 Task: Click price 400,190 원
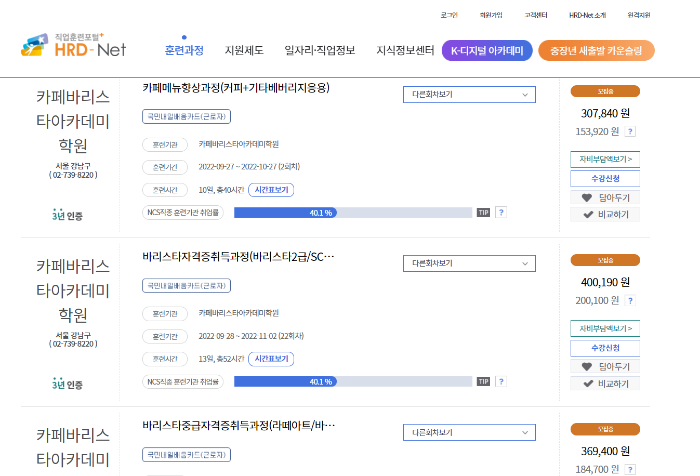point(605,282)
